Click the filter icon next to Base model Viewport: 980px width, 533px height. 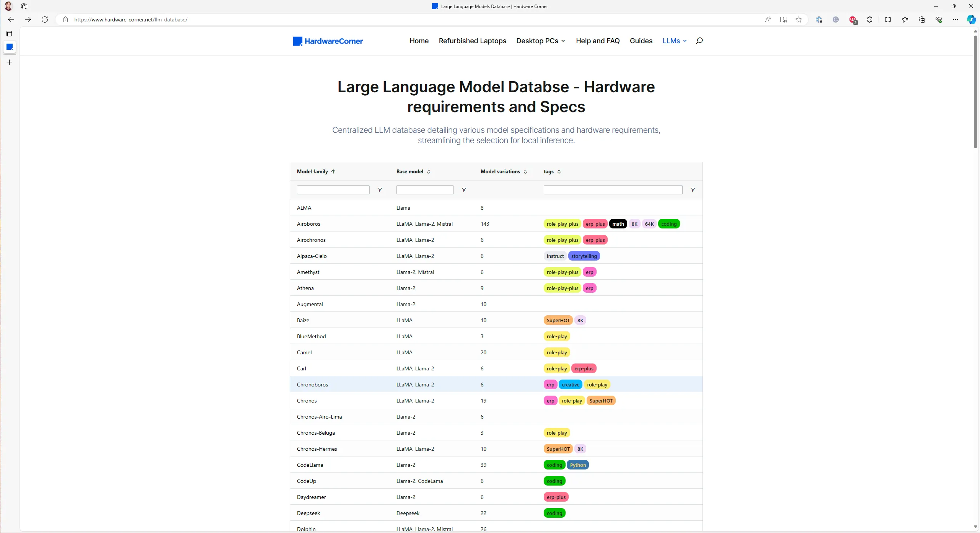pos(464,190)
